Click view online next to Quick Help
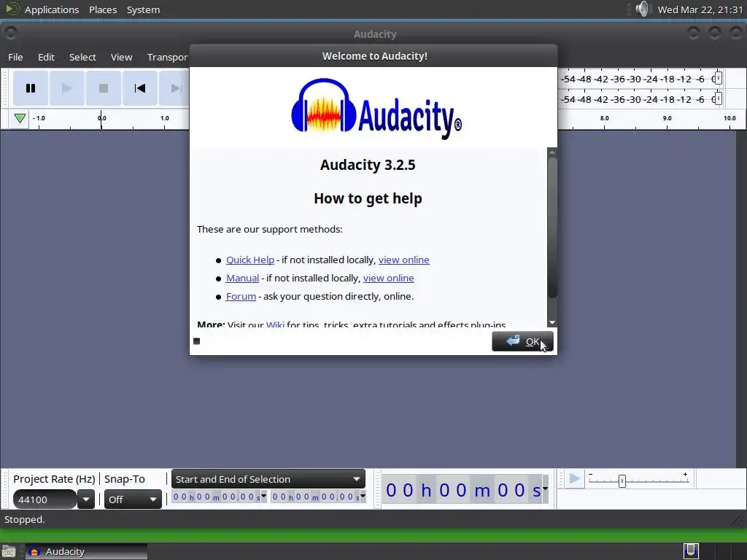 (x=404, y=260)
